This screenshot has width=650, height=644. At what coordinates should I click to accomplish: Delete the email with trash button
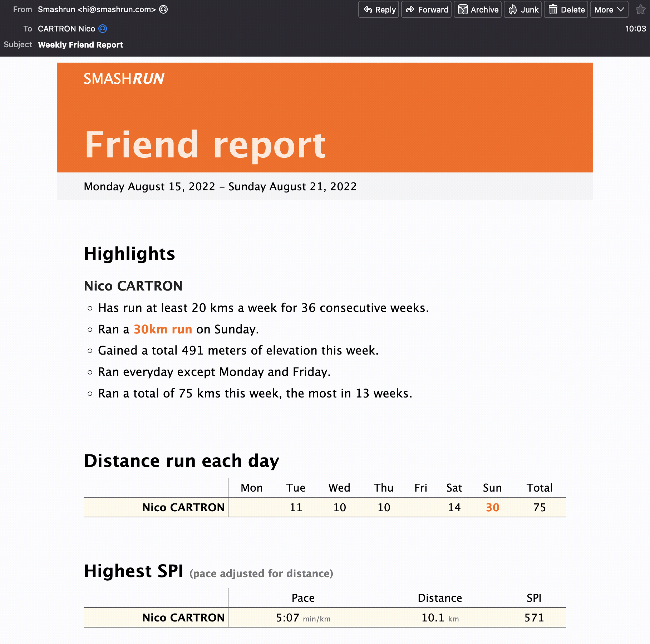[566, 10]
